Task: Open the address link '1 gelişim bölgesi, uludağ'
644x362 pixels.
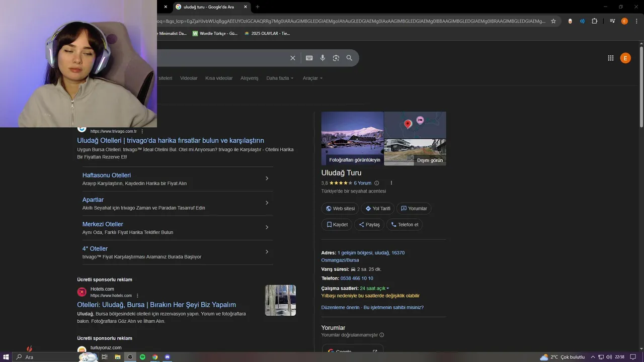Action: [x=371, y=253]
